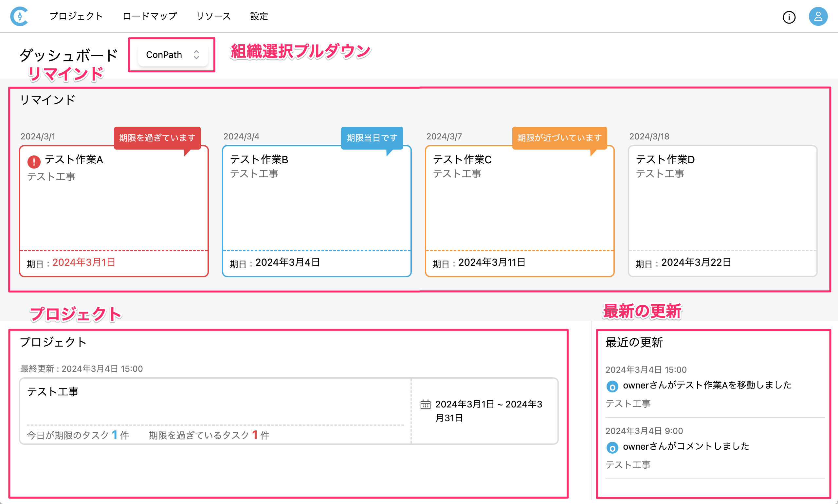The image size is (838, 504).
Task: Open the ロードマップ menu
Action: tap(150, 16)
